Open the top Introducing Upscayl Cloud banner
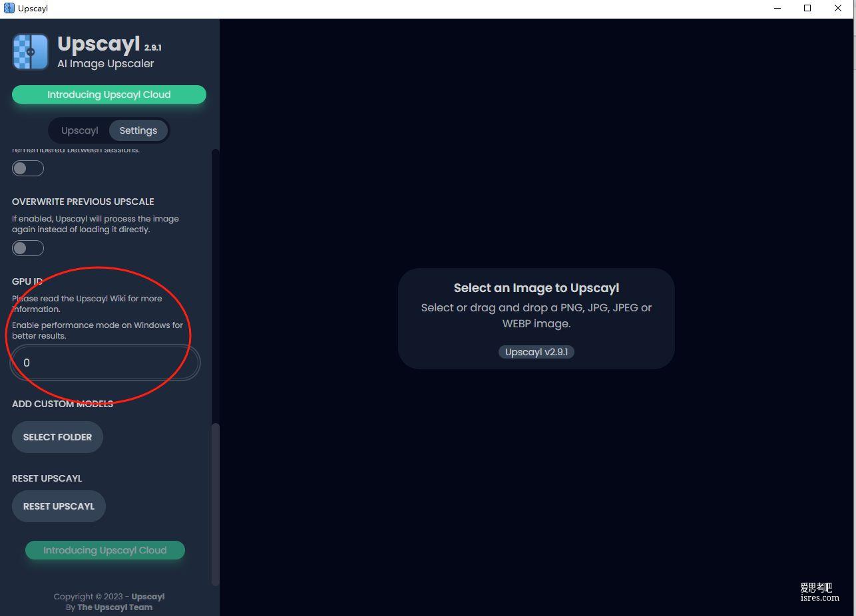856x616 pixels. click(109, 94)
